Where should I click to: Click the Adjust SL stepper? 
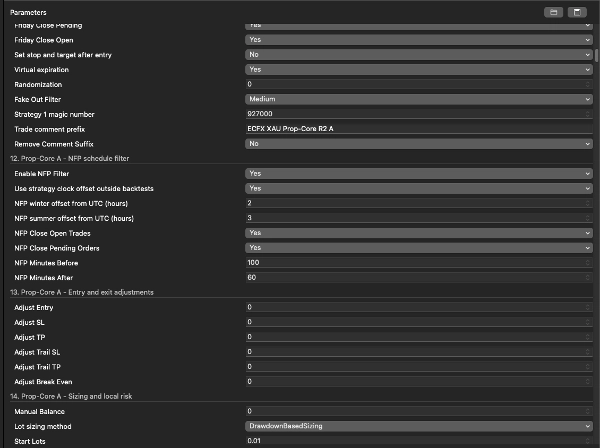(588, 322)
